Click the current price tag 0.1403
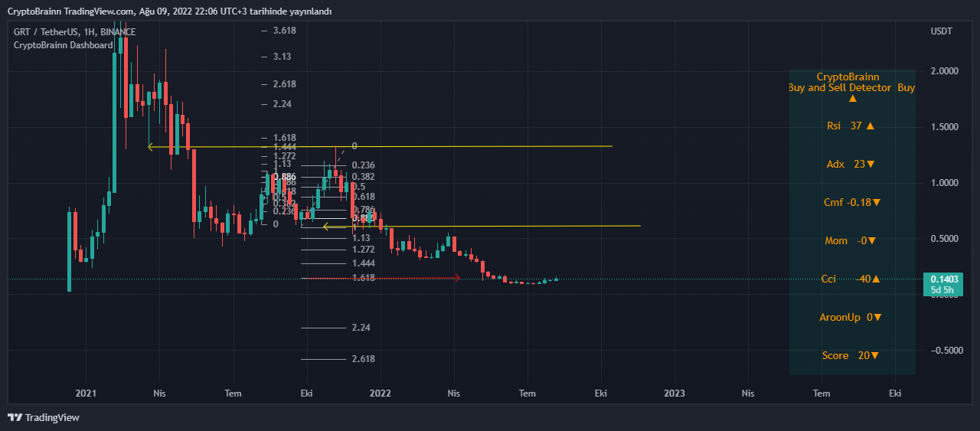Viewport: 980px width, 431px height. coord(944,279)
